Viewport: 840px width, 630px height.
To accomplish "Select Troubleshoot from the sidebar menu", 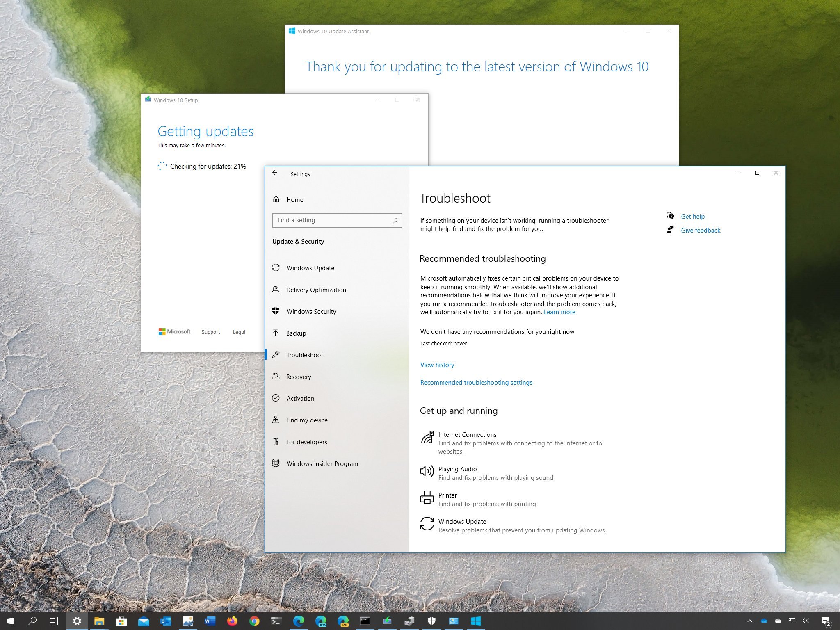I will coord(305,355).
